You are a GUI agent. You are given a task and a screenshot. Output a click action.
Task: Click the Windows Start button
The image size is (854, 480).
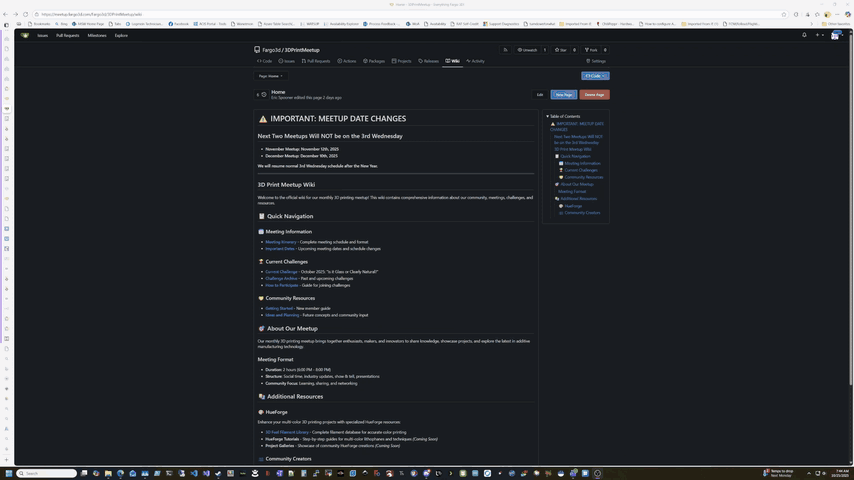[9, 473]
